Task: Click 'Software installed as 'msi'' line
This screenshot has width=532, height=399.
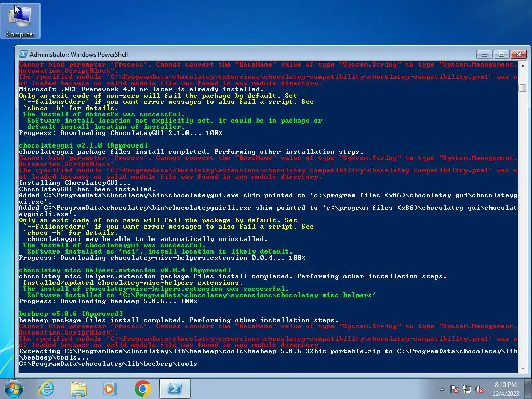Action: pos(160,251)
